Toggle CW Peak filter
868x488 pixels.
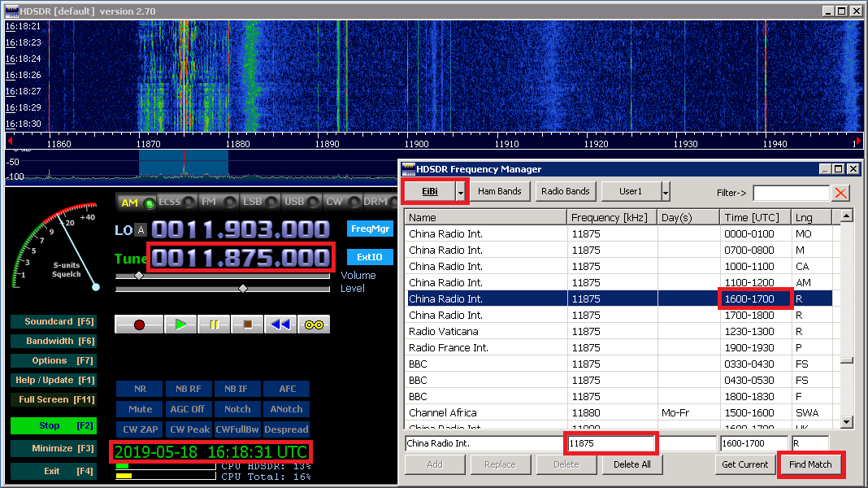pyautogui.click(x=189, y=429)
